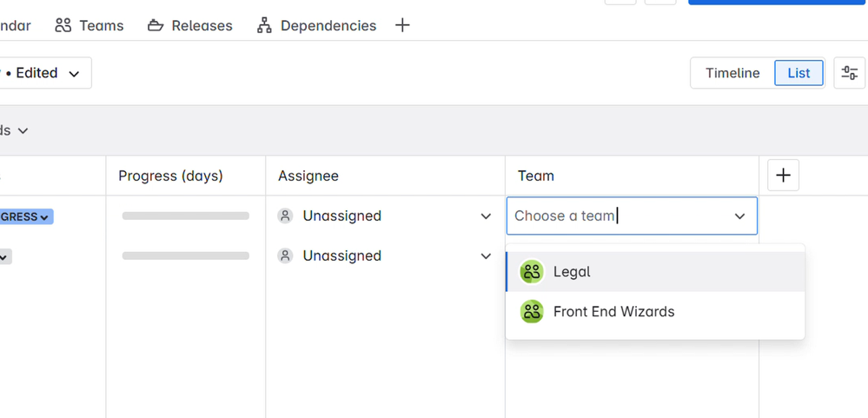The image size is (868, 418).
Task: Choose Front End Wizards team option
Action: point(613,312)
